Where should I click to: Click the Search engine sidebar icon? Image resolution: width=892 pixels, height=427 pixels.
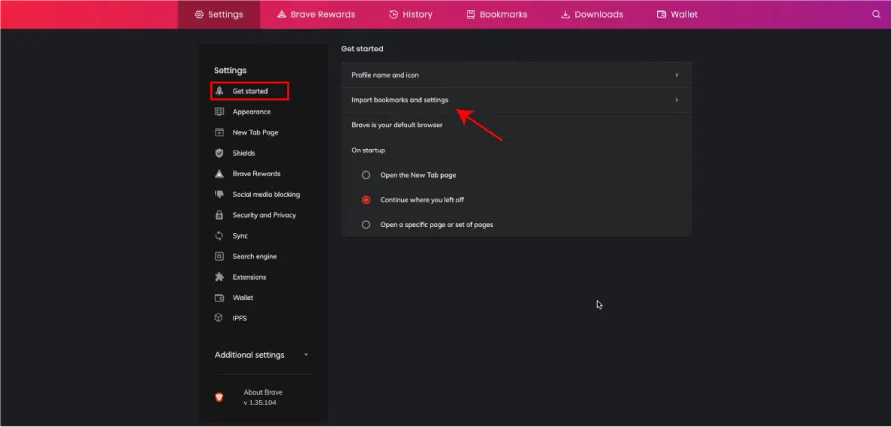click(x=219, y=256)
